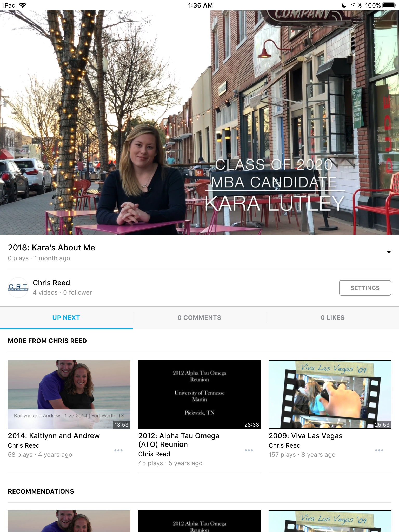The height and width of the screenshot is (532, 399).
Task: Tap the battery indicator in status bar
Action: (x=389, y=5)
